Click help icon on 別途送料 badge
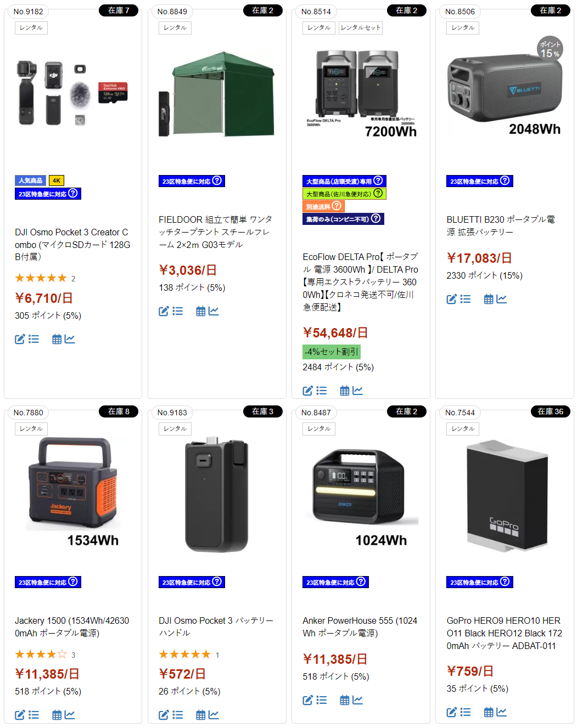The height and width of the screenshot is (728, 583). tap(337, 206)
